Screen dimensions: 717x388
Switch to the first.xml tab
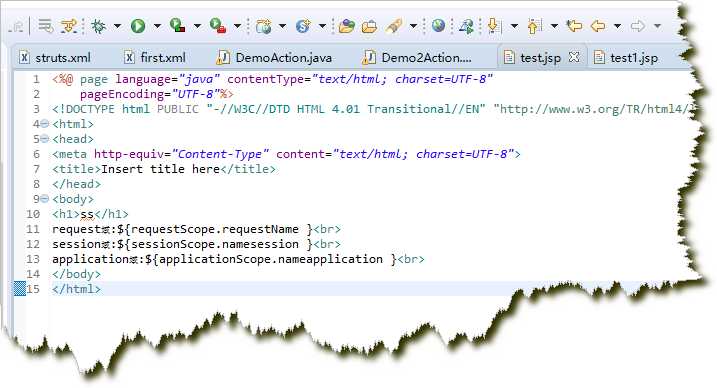tap(155, 58)
